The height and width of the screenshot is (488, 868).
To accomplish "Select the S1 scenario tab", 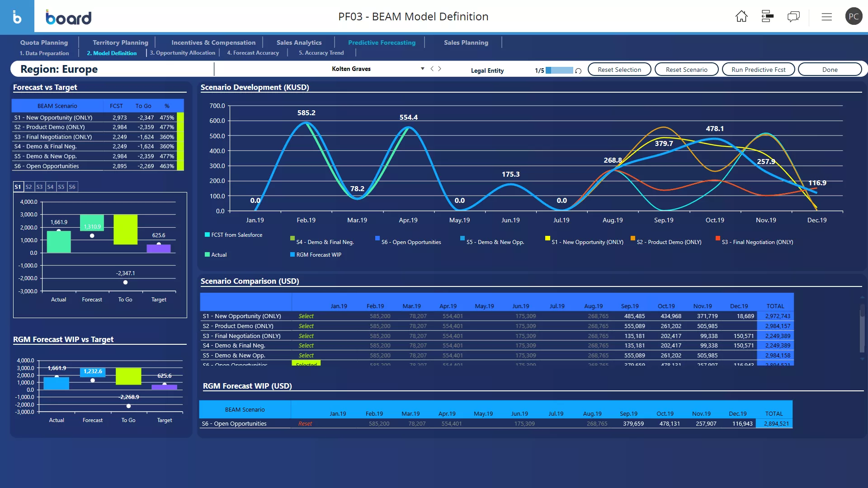I will pyautogui.click(x=17, y=187).
